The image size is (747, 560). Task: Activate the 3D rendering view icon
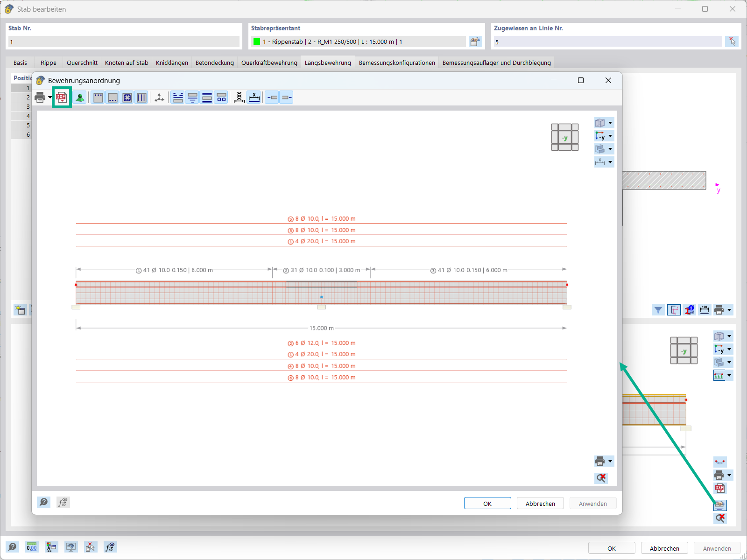[x=79, y=97]
